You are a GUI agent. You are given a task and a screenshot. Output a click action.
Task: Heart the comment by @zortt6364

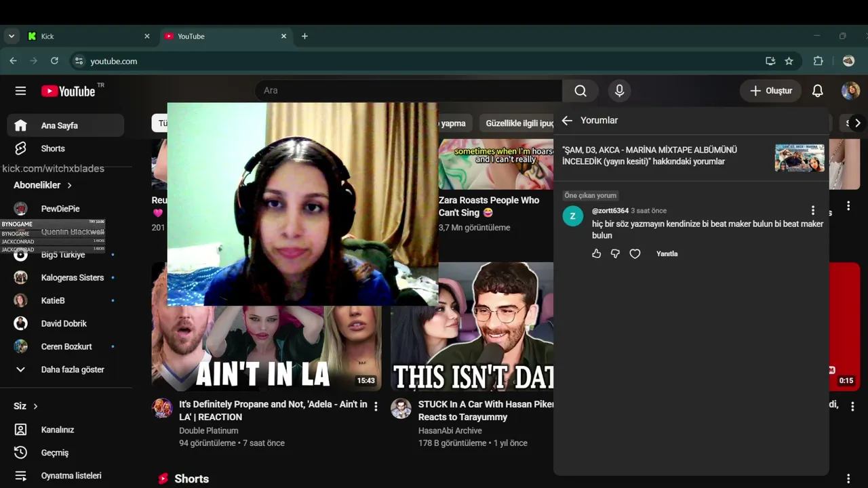pos(635,253)
